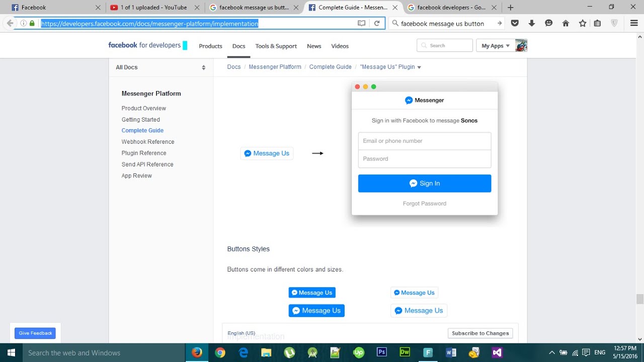Open uTorrent from taskbar
Viewport: 644px width, 362px height.
(x=289, y=352)
